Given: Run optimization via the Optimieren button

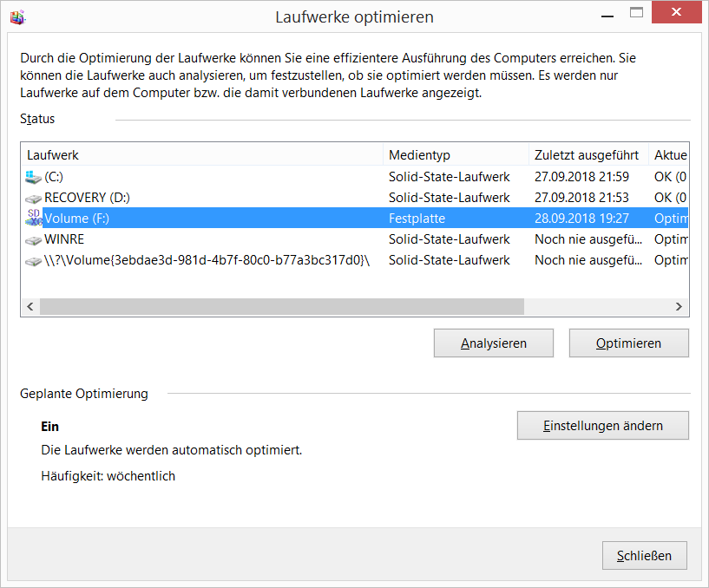Looking at the screenshot, I should click(x=628, y=343).
